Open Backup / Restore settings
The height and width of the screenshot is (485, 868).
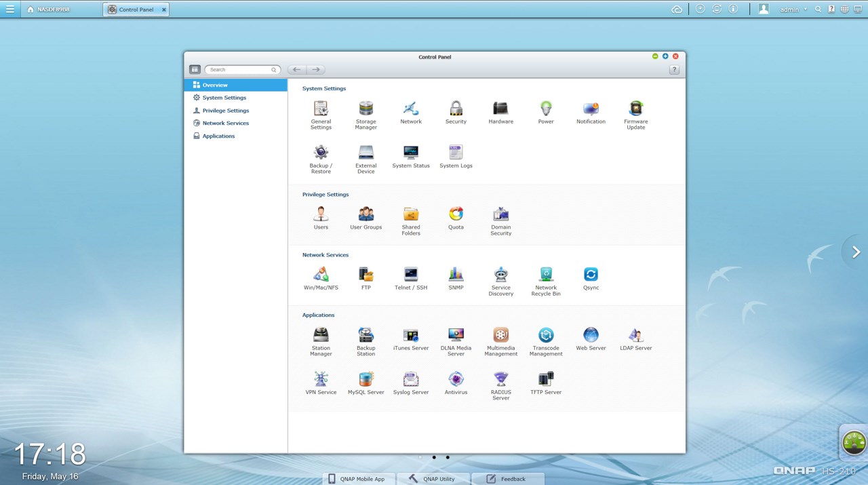pos(321,159)
